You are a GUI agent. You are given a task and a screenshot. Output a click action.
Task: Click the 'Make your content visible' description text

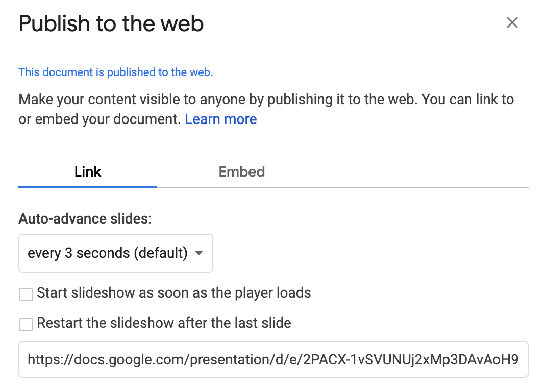tap(266, 100)
